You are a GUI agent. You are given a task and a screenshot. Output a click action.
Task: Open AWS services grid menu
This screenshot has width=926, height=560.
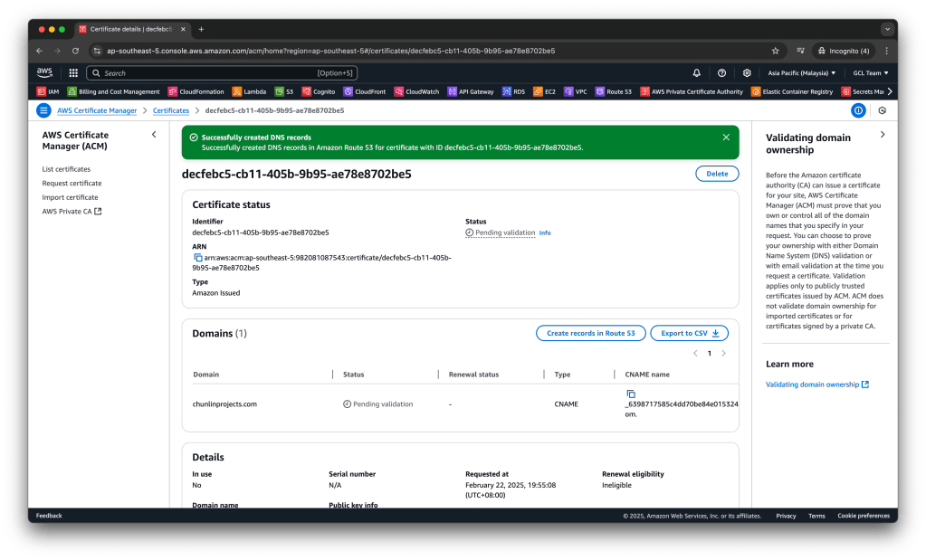pos(73,72)
